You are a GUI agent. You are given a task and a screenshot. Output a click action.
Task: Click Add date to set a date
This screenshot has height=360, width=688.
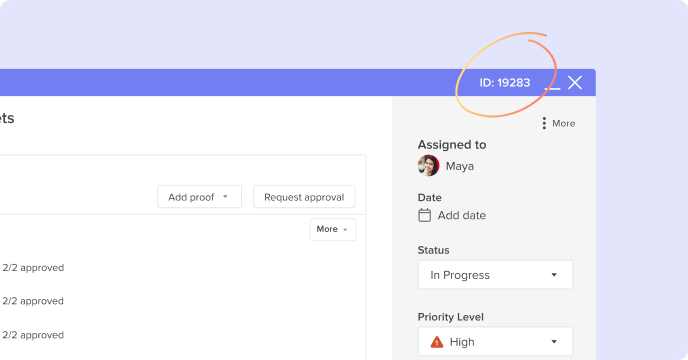(462, 215)
